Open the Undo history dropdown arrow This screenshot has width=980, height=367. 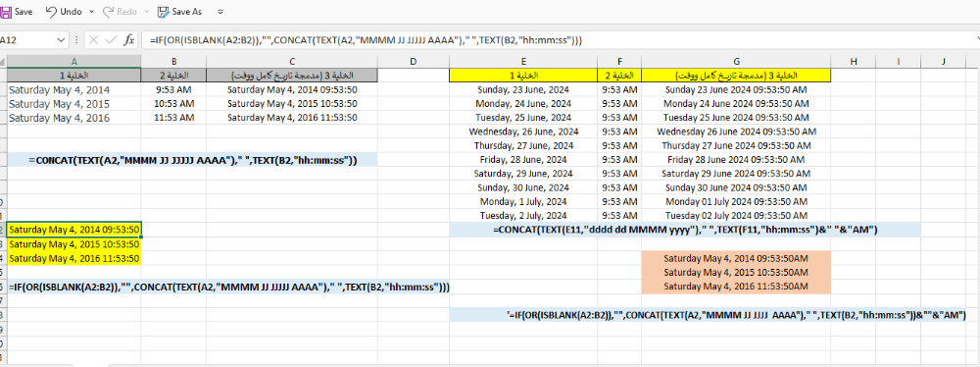91,12
